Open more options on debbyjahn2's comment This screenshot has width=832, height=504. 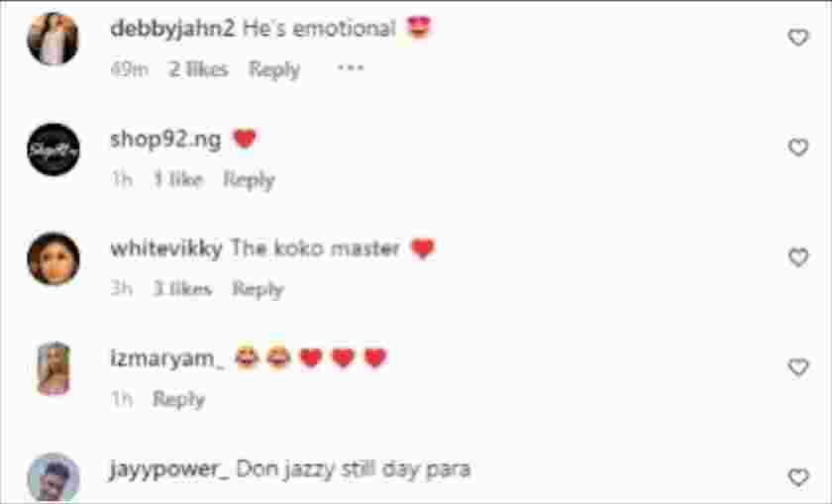point(351,68)
